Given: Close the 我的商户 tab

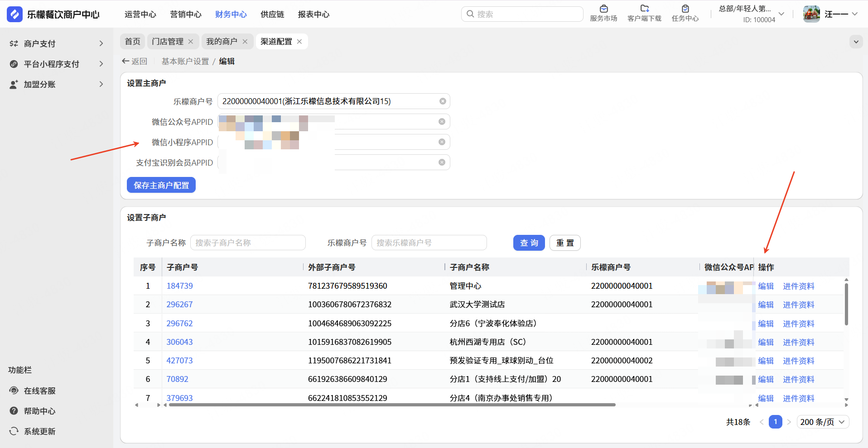Looking at the screenshot, I should 245,42.
